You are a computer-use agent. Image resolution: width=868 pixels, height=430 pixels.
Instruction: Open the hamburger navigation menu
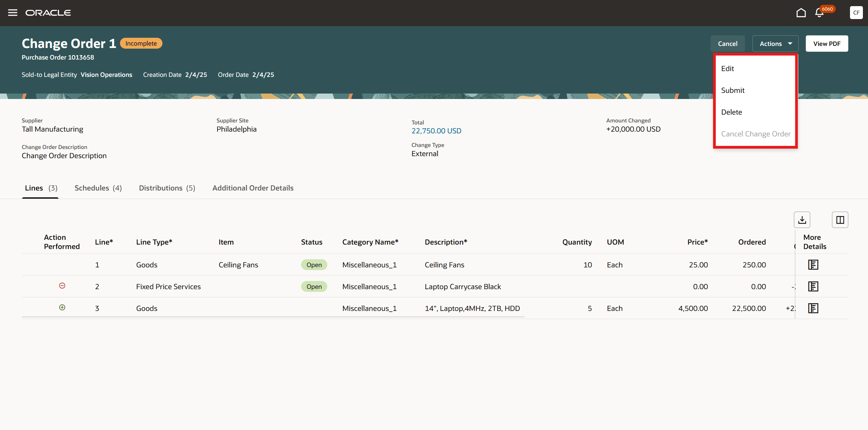13,13
